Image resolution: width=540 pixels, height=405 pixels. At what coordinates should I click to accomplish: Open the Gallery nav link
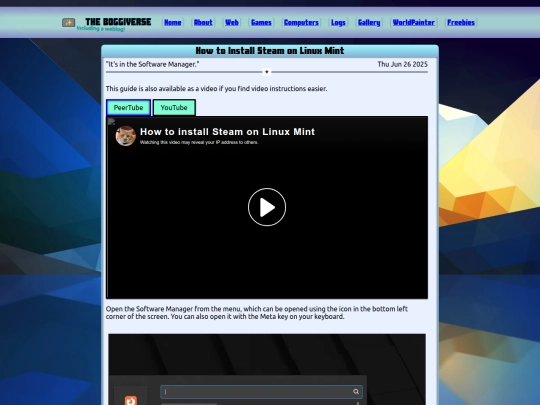coord(369,22)
